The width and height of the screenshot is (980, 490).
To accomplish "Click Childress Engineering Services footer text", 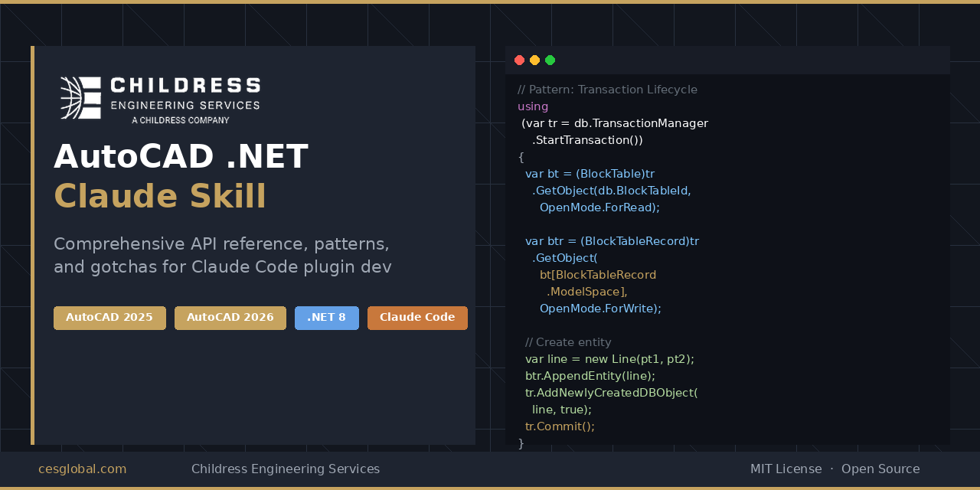I will pos(286,469).
